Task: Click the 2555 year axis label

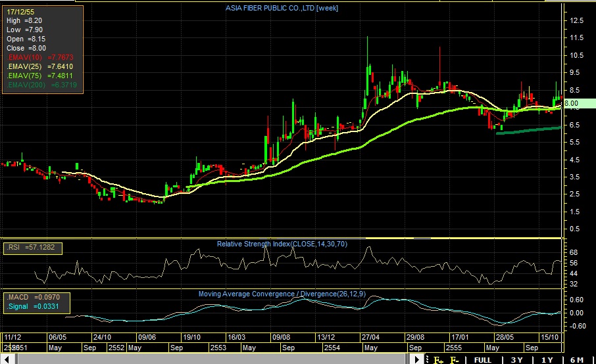Action: [454, 348]
